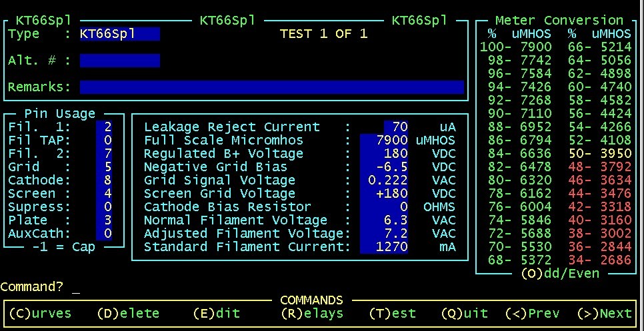Open the (R)elays command

click(x=312, y=314)
